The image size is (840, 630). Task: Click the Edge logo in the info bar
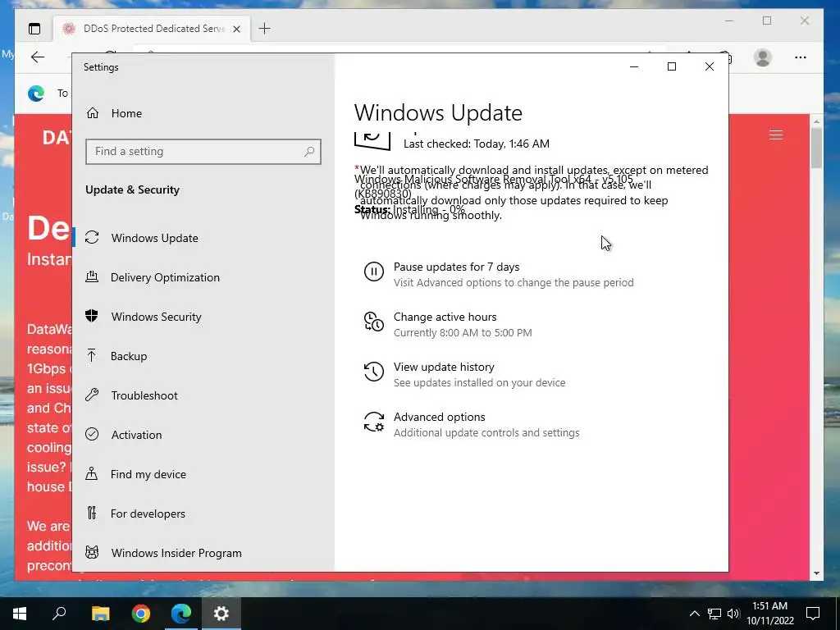pos(36,94)
